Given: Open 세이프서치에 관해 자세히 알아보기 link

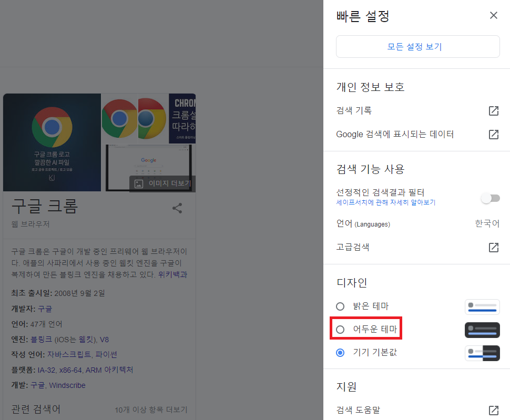Looking at the screenshot, I should (385, 202).
